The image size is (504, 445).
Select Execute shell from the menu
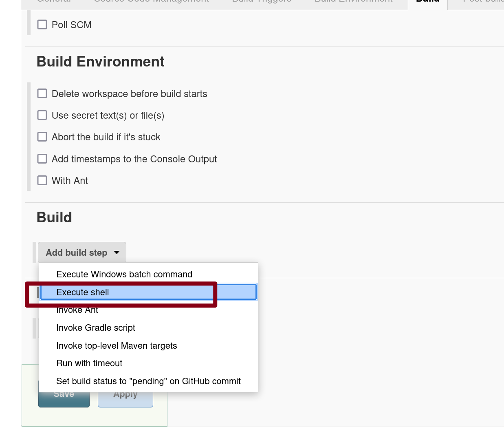pos(83,292)
